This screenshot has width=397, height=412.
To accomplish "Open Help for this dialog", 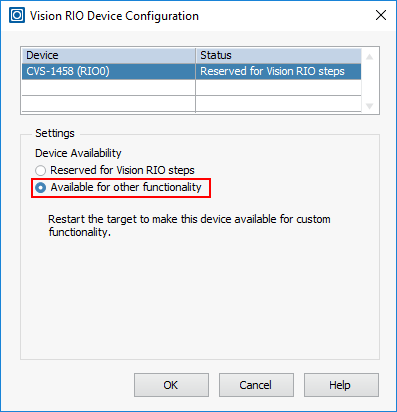I will tap(341, 385).
